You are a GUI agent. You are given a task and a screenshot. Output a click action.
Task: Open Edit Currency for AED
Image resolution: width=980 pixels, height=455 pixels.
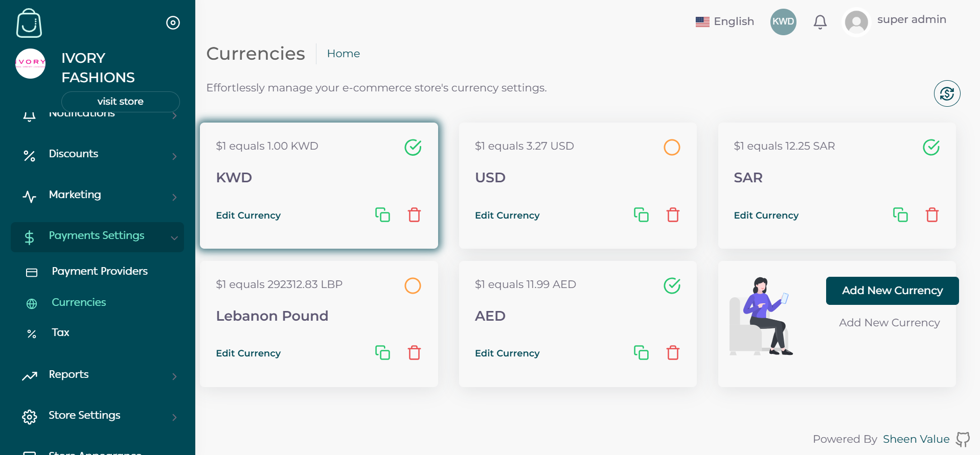tap(507, 353)
